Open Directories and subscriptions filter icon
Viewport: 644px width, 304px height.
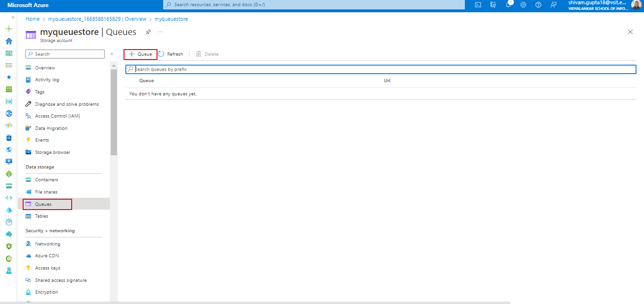point(493,5)
